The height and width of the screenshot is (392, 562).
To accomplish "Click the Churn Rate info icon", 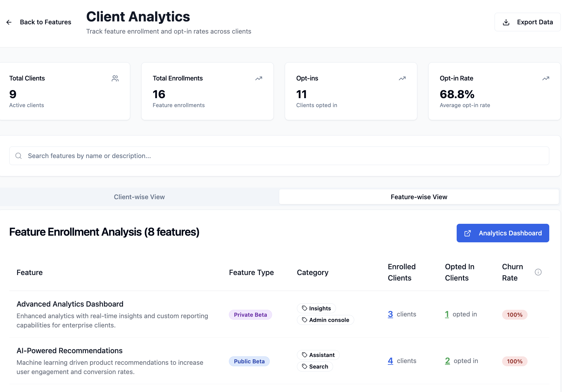I will (538, 272).
